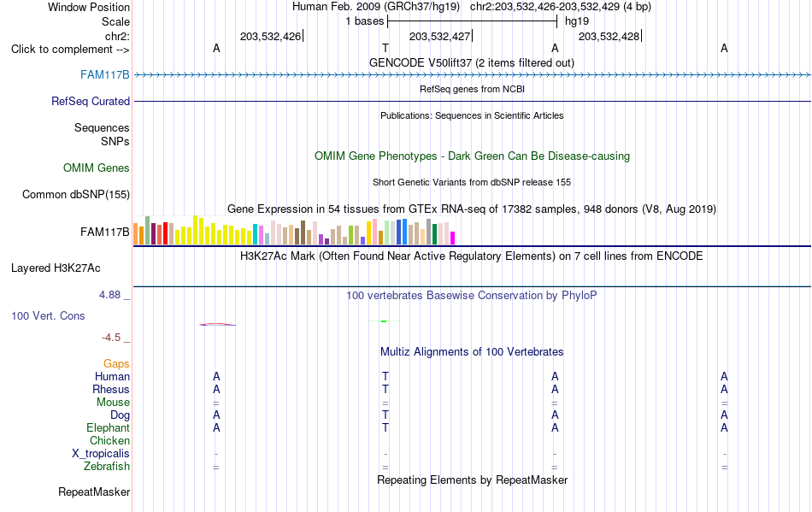Click the T base in Human alignment row
The width and height of the screenshot is (812, 512).
click(x=385, y=376)
